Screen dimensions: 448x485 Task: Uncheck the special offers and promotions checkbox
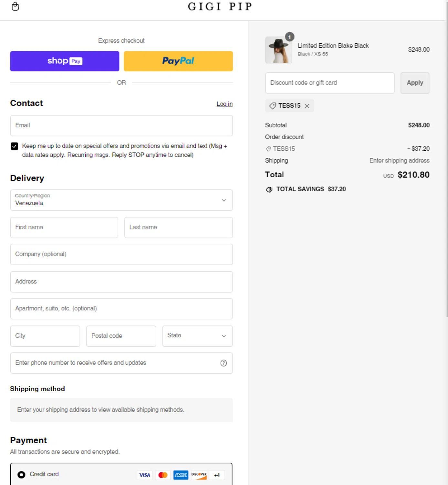click(15, 146)
